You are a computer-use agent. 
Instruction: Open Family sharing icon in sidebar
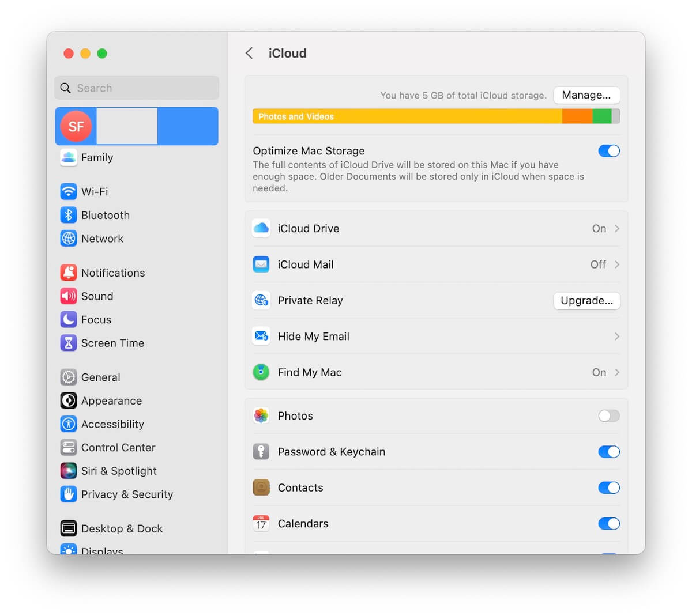tap(69, 157)
